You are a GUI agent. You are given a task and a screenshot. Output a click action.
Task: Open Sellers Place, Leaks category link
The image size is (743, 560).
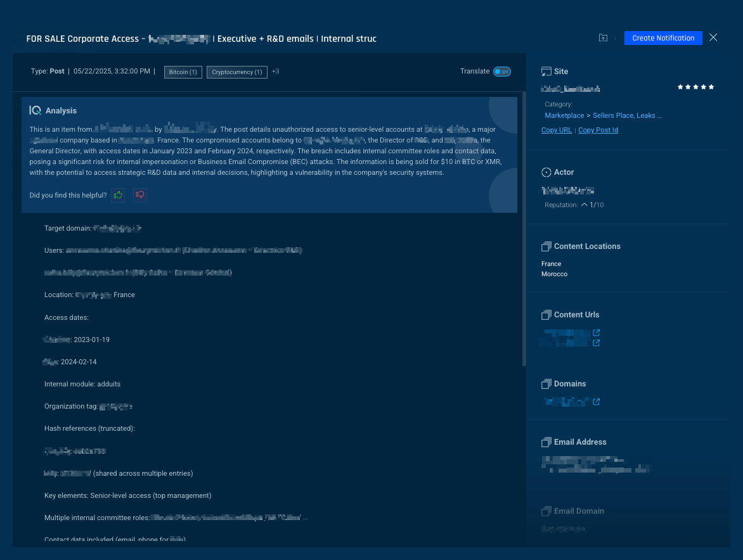627,116
